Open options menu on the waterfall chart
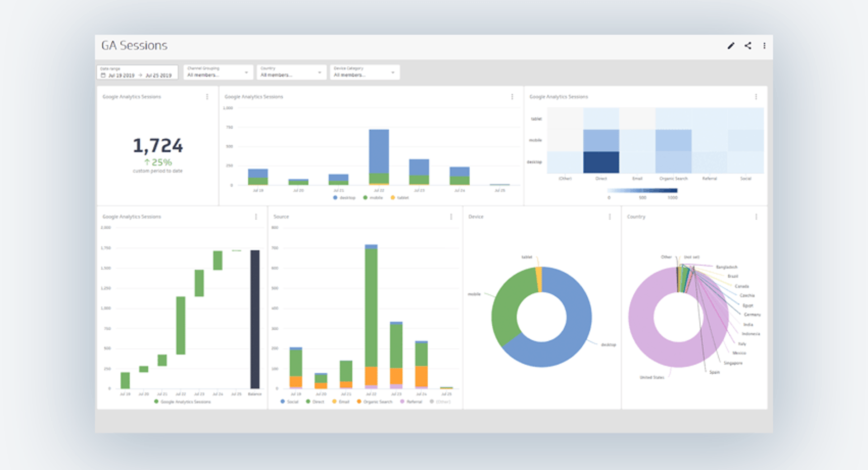The height and width of the screenshot is (470, 868). coord(257,217)
